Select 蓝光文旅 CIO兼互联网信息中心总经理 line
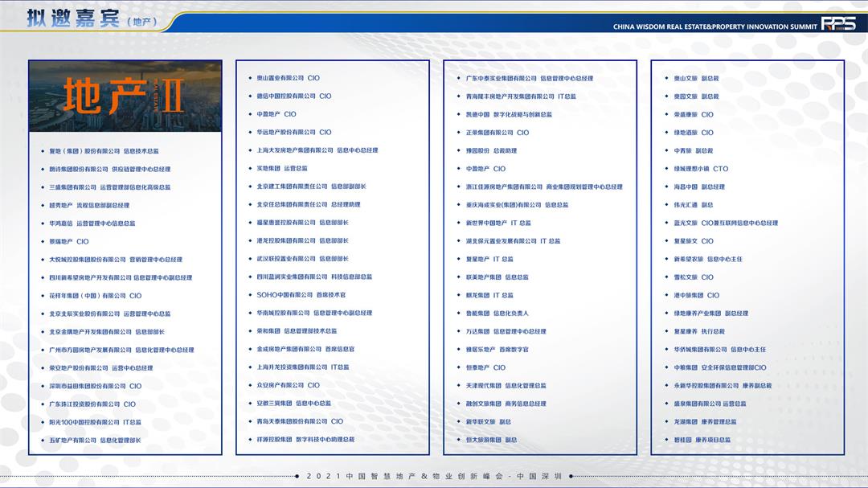This screenshot has height=488, width=868. 726,223
